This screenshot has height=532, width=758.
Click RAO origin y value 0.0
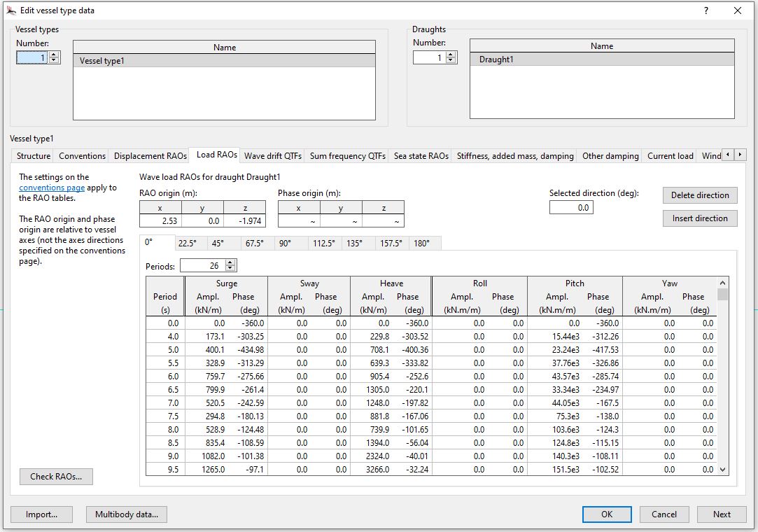click(x=202, y=221)
